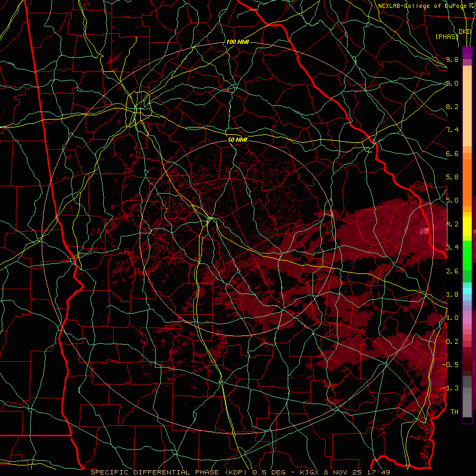476x476 pixels.
Task: Select the 4.2 scale value
Action: pos(452,224)
